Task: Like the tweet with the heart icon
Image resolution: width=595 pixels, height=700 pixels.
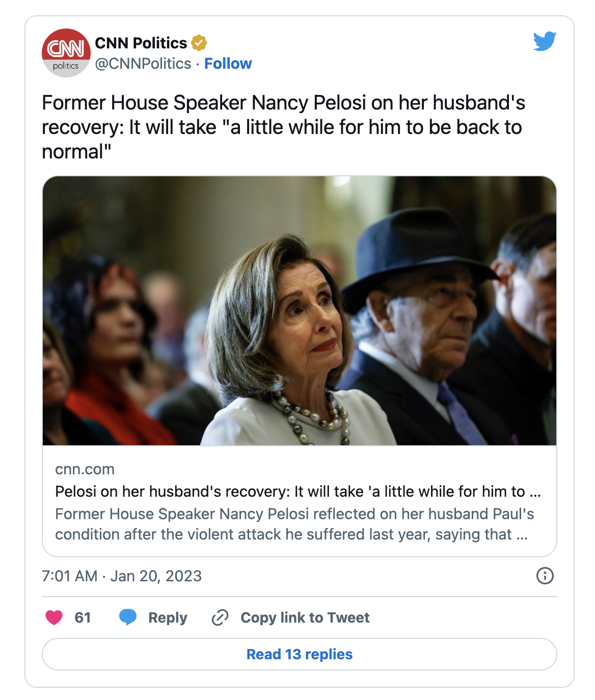Action: [54, 617]
